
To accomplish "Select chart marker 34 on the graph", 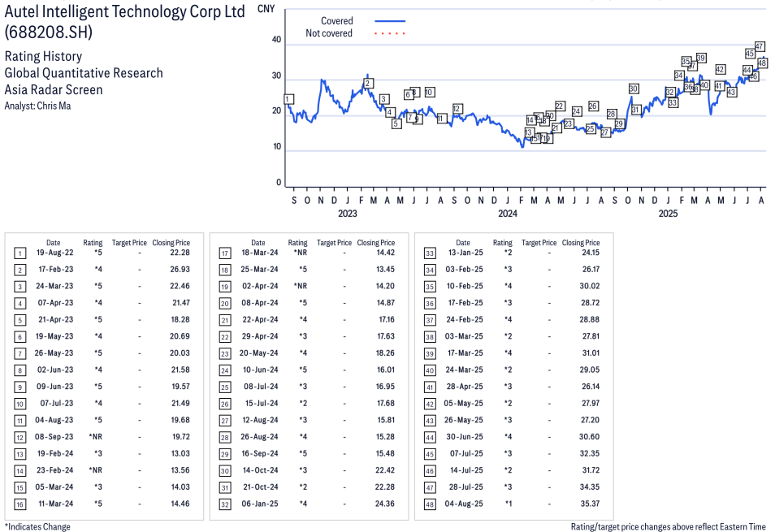I will pyautogui.click(x=679, y=76).
